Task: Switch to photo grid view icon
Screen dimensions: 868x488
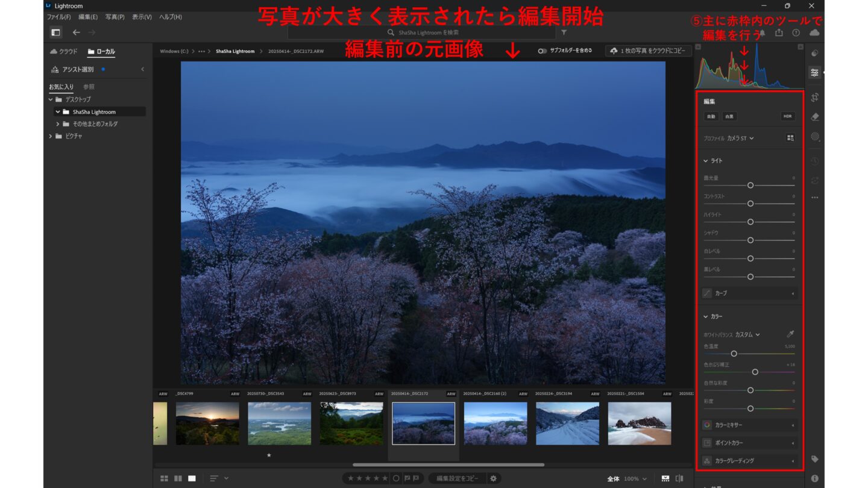Action: coord(164,478)
